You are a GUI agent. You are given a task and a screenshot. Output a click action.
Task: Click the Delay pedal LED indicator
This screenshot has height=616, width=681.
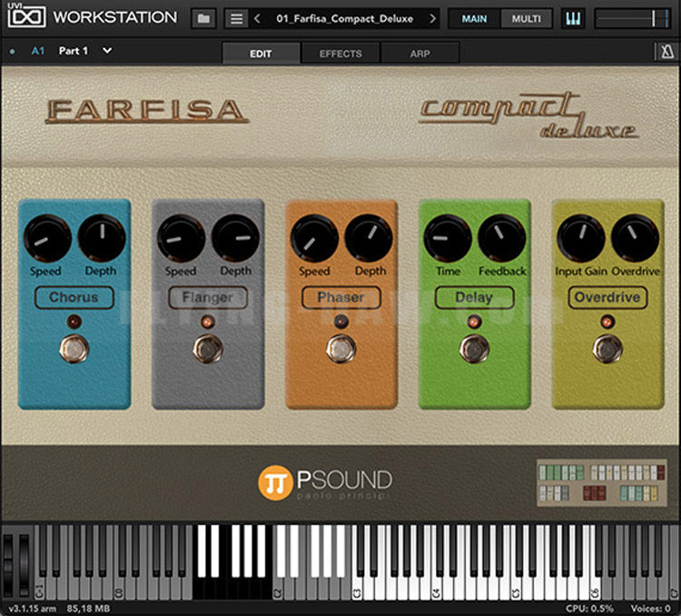(x=474, y=323)
